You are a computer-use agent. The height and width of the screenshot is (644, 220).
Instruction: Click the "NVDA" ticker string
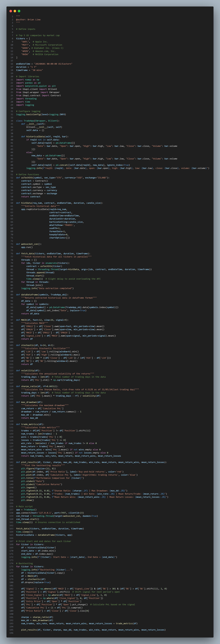[x=25, y=54]
